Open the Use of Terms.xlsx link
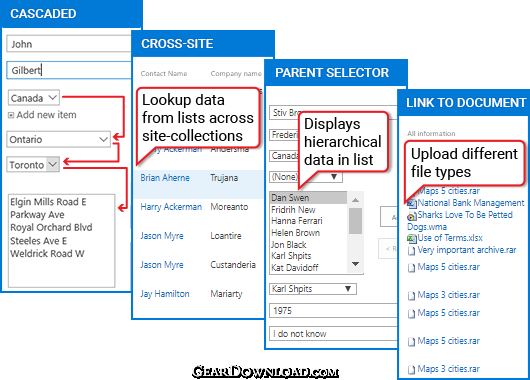Screen dimensions: 530x380 [450, 238]
